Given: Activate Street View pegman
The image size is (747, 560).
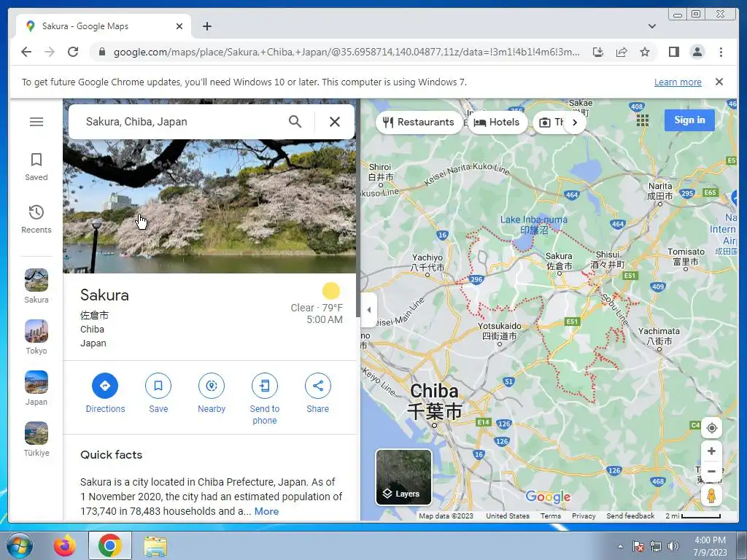Looking at the screenshot, I should [711, 496].
